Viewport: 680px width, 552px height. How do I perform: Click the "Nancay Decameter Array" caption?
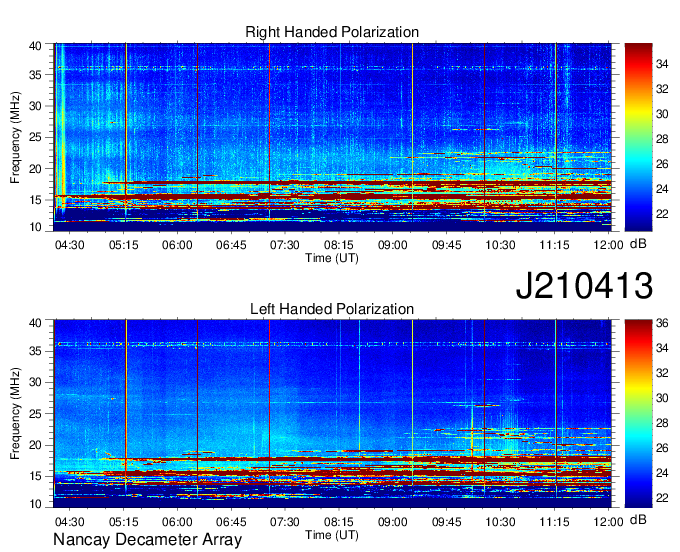(147, 540)
